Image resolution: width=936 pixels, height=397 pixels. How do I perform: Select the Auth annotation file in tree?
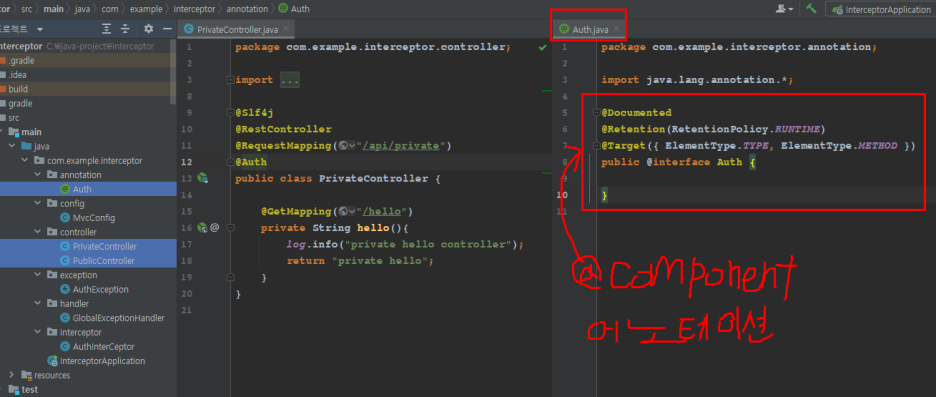pos(82,189)
